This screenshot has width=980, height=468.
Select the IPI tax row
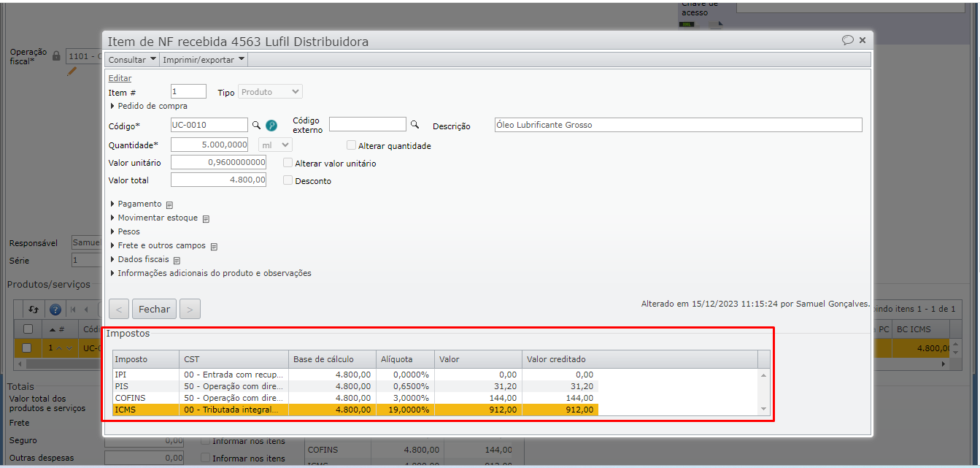pyautogui.click(x=355, y=374)
